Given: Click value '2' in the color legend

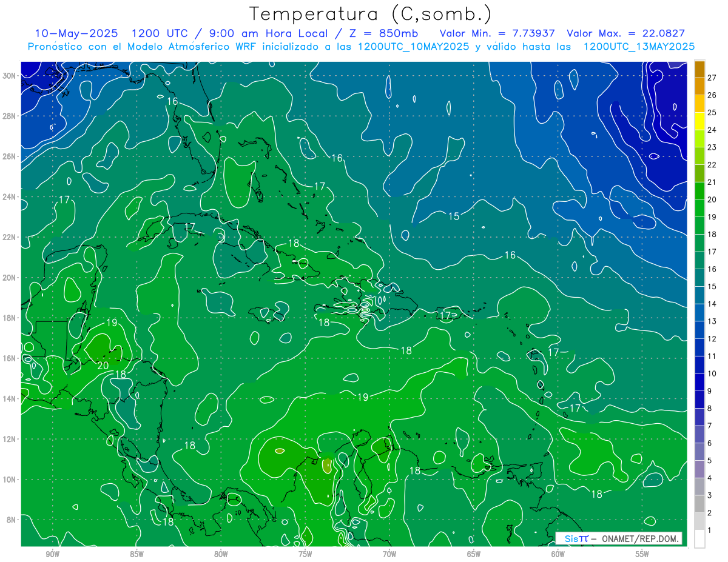Looking at the screenshot, I should coord(710,513).
